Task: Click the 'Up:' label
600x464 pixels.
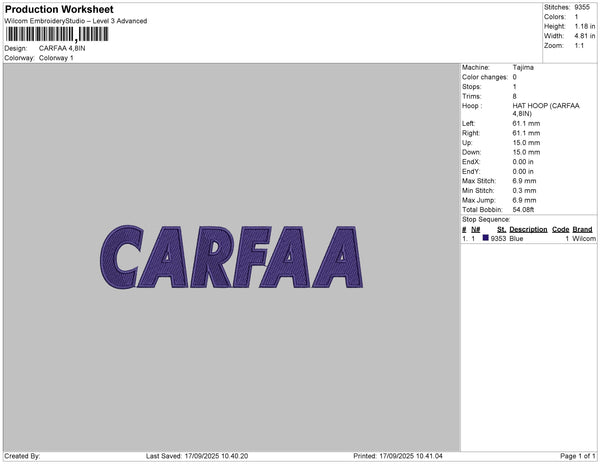Action: pos(467,143)
